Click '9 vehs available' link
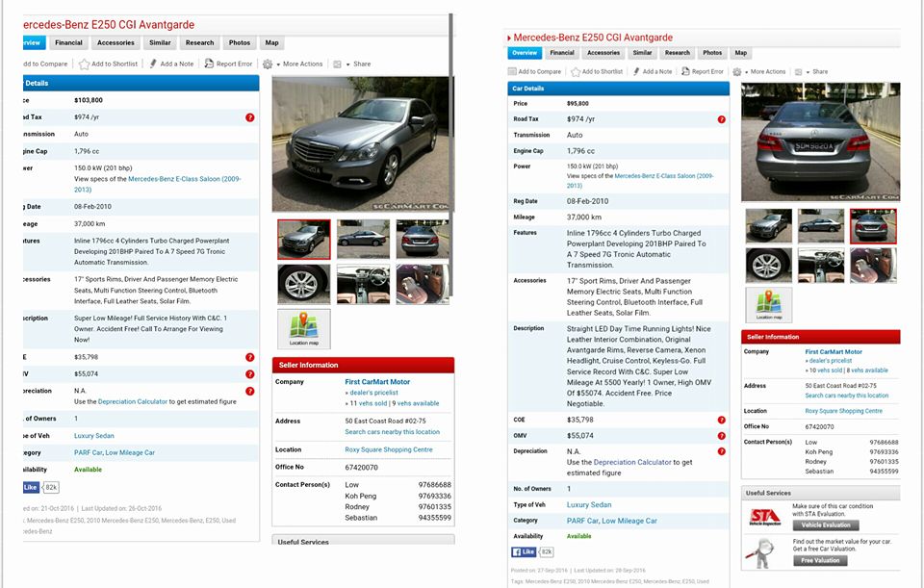 (x=416, y=403)
